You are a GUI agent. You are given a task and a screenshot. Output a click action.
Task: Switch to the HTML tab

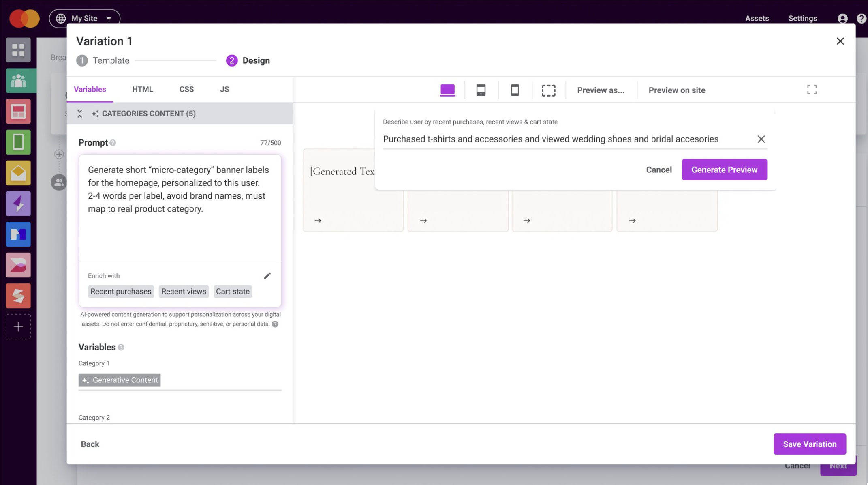pos(143,89)
